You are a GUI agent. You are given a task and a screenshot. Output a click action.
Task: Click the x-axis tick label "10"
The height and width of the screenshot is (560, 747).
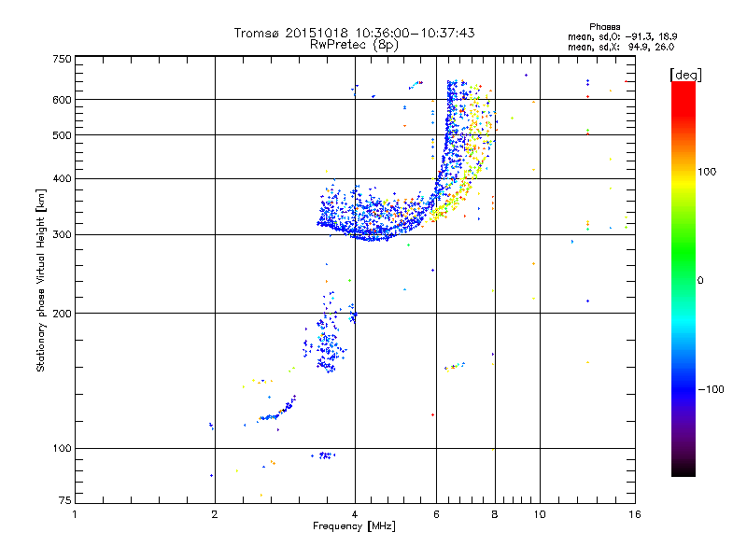(540, 514)
